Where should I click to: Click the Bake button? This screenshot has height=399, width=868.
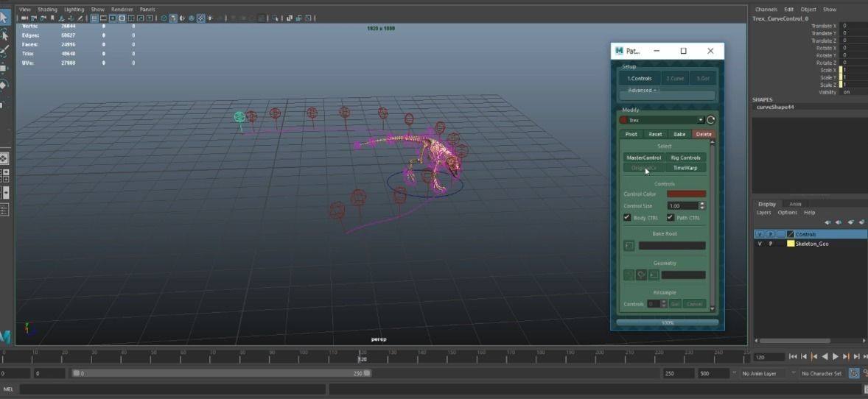click(x=679, y=134)
